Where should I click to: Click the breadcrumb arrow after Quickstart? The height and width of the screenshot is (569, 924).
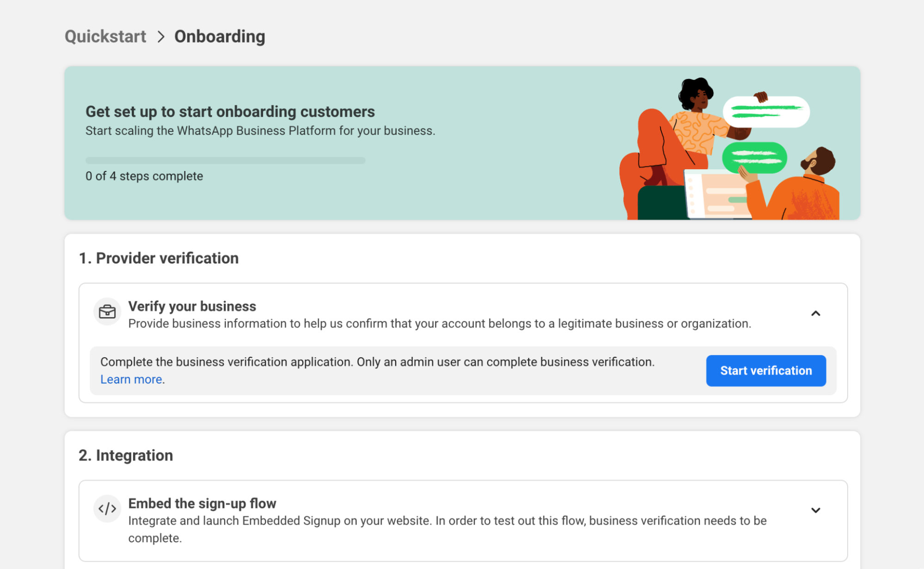(160, 37)
